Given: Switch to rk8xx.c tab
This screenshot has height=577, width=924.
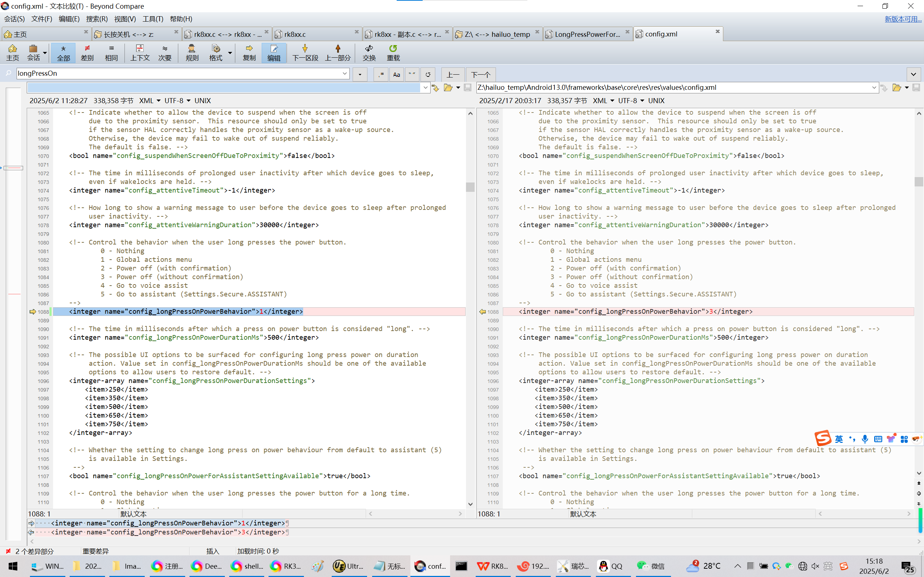Looking at the screenshot, I should 295,34.
